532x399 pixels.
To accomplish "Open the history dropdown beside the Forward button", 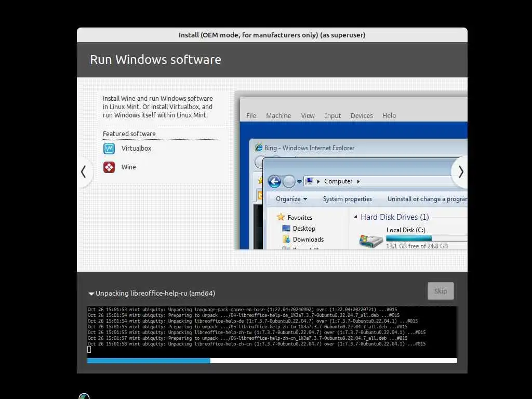I will pos(299,182).
